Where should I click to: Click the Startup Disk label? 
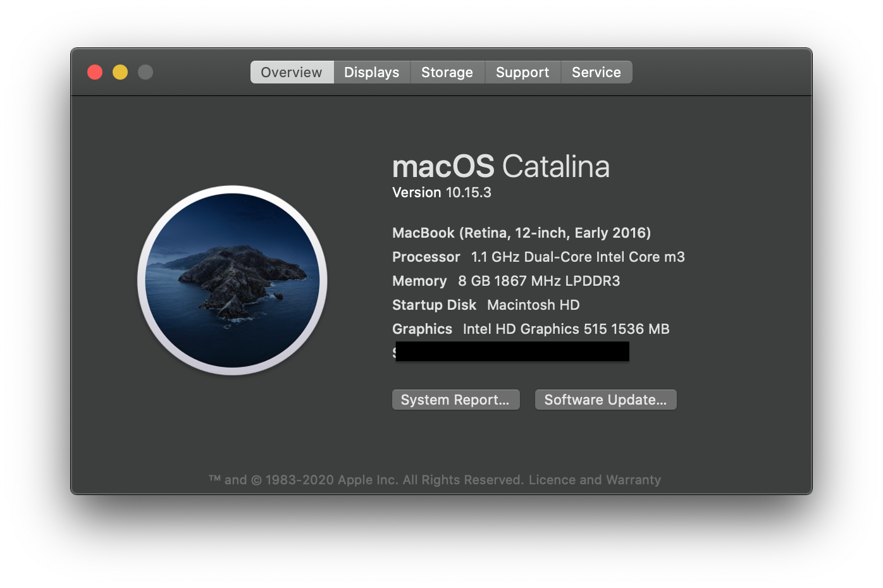point(434,305)
